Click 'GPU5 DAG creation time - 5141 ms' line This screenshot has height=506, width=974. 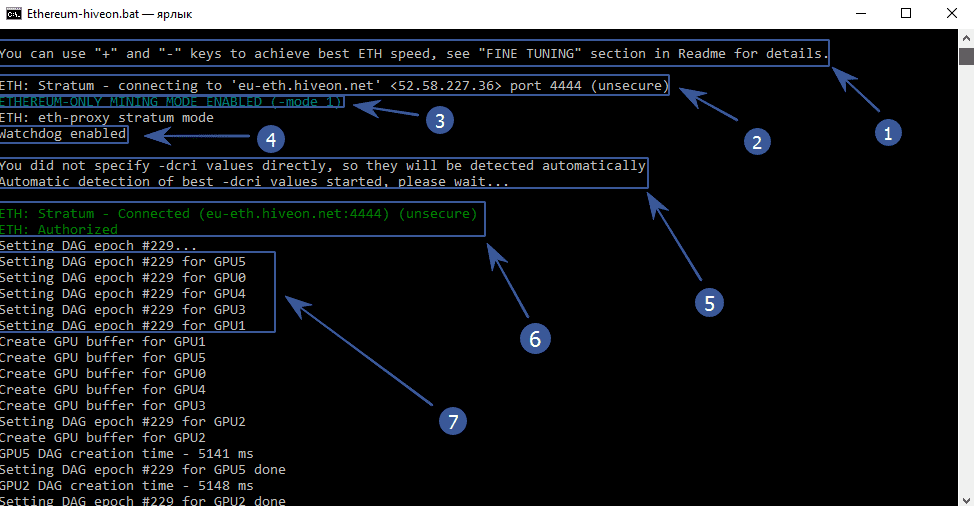pyautogui.click(x=127, y=454)
